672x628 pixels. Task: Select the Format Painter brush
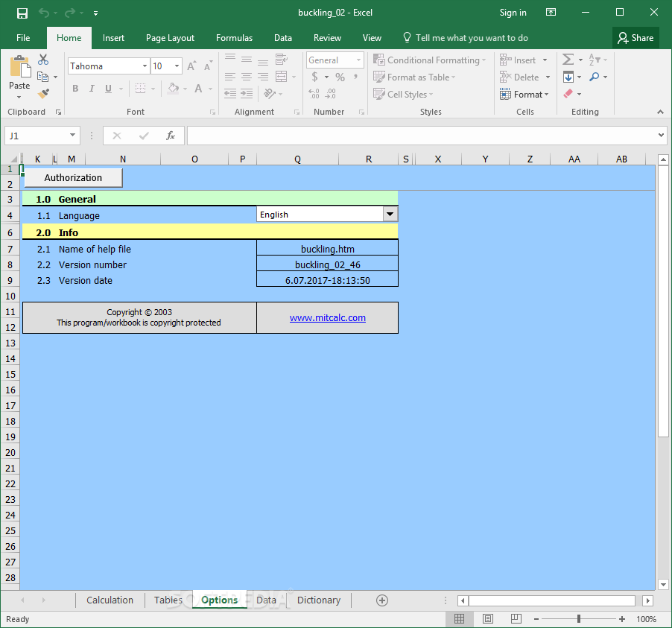coord(43,93)
